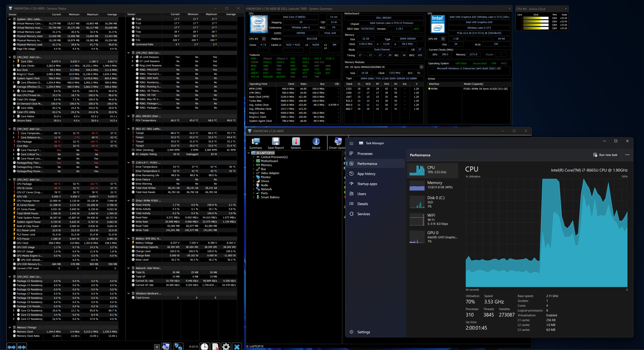
Task: Open Users page in Task Manager
Action: pyautogui.click(x=376, y=194)
